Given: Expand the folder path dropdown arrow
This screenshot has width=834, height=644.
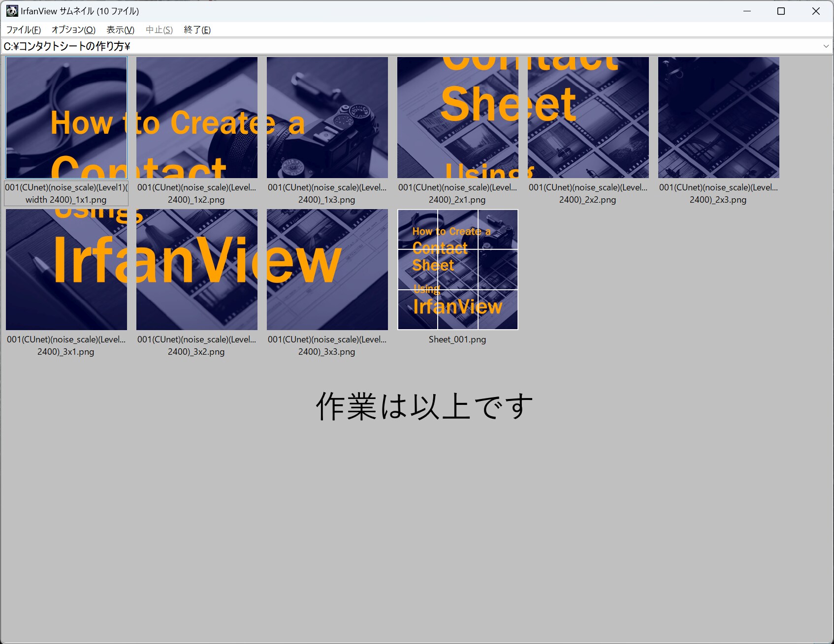Looking at the screenshot, I should tap(826, 46).
